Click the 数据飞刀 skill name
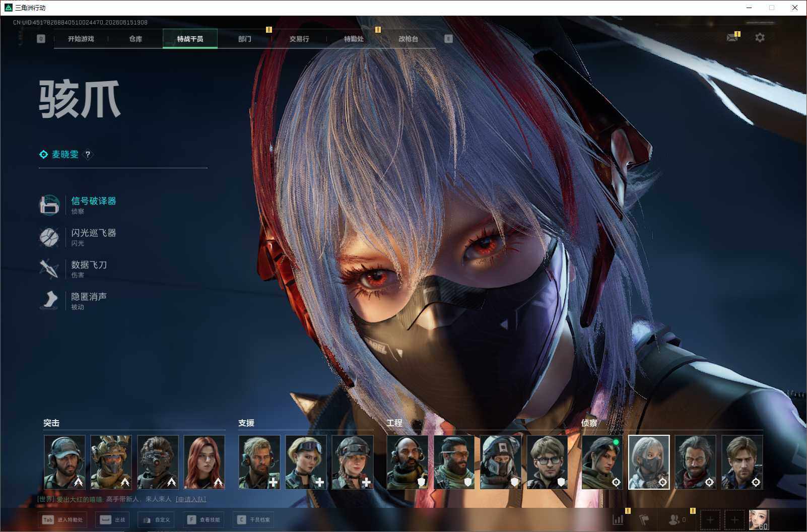Screen dimensions: 807x532 click(89, 264)
